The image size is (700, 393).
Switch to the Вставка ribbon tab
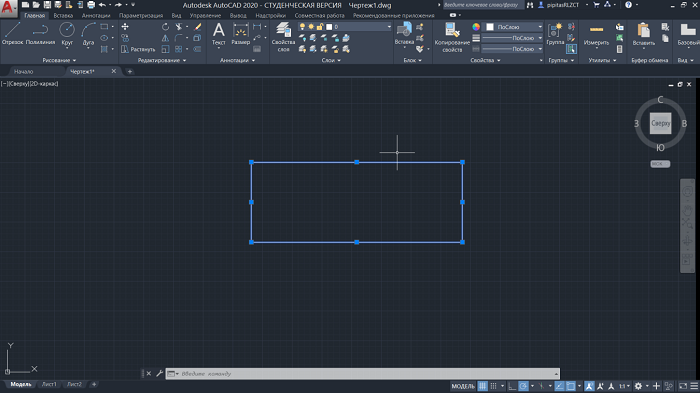[x=63, y=16]
